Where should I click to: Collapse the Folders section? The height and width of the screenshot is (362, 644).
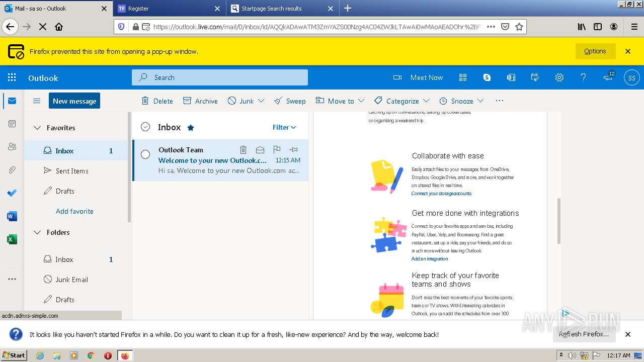[x=37, y=232]
